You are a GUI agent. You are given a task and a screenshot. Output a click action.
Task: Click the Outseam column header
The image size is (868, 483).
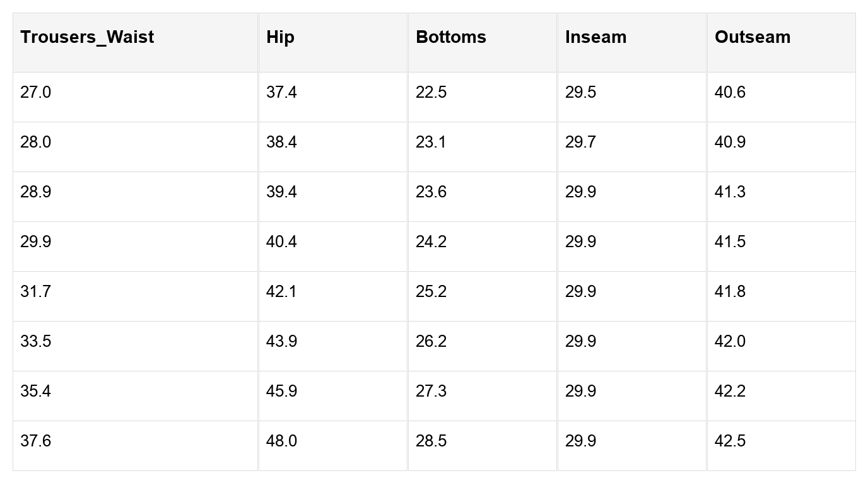coord(752,37)
